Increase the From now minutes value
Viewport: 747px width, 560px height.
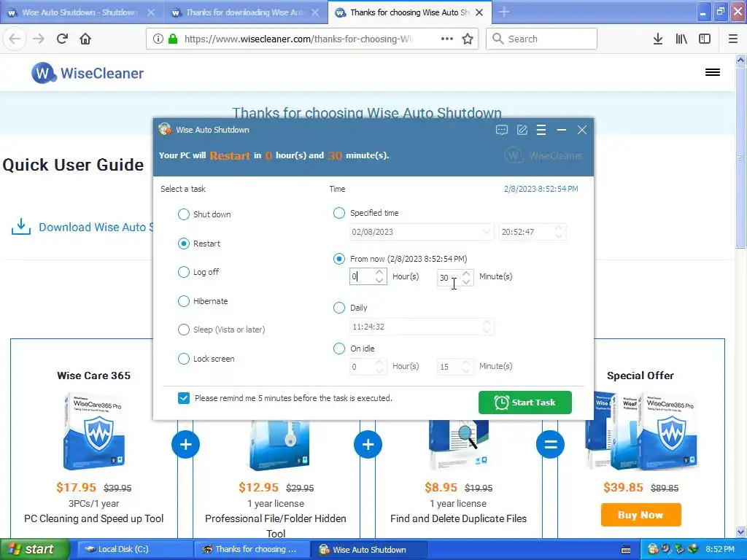coord(466,273)
